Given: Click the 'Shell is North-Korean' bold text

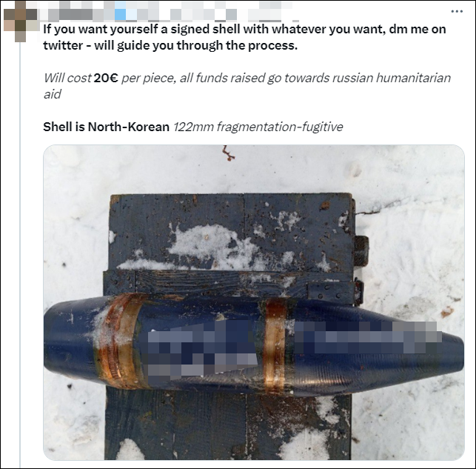Looking at the screenshot, I should point(107,127).
